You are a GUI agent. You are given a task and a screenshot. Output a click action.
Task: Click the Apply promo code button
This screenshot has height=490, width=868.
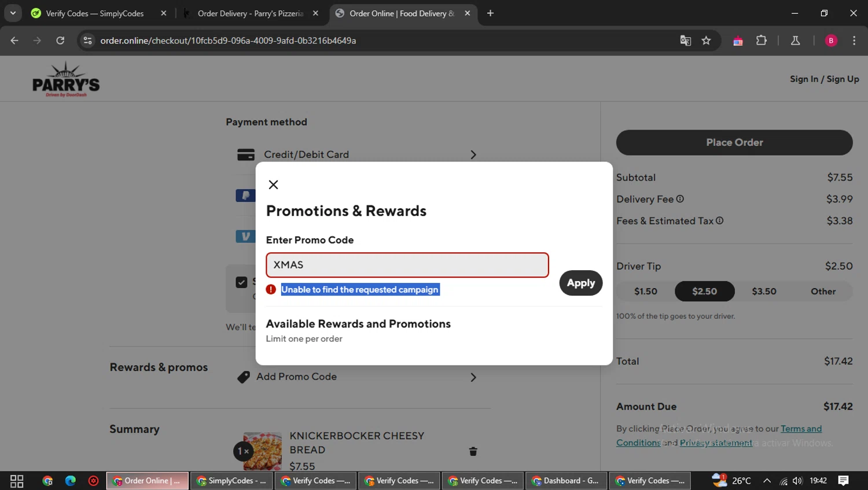(x=580, y=283)
